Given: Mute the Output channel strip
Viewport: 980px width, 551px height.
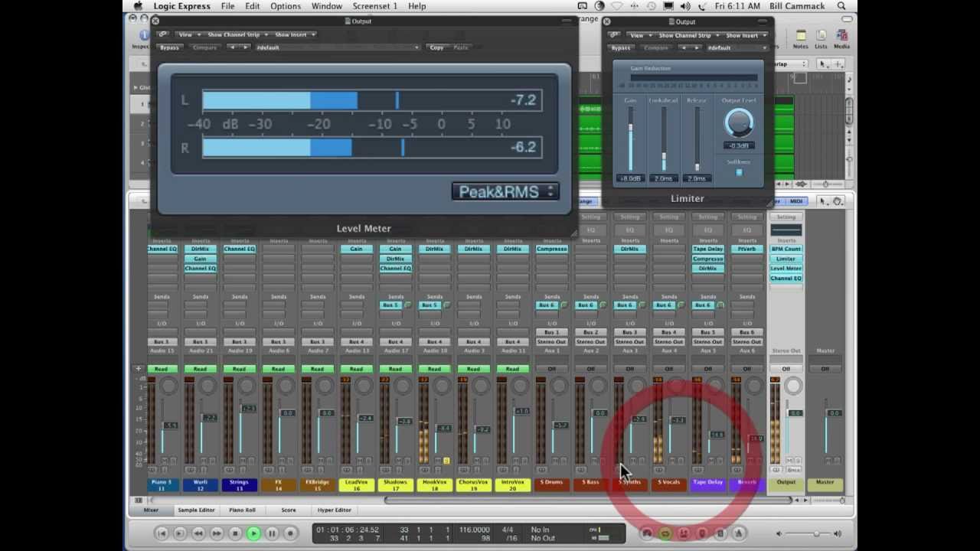Looking at the screenshot, I should click(x=788, y=461).
